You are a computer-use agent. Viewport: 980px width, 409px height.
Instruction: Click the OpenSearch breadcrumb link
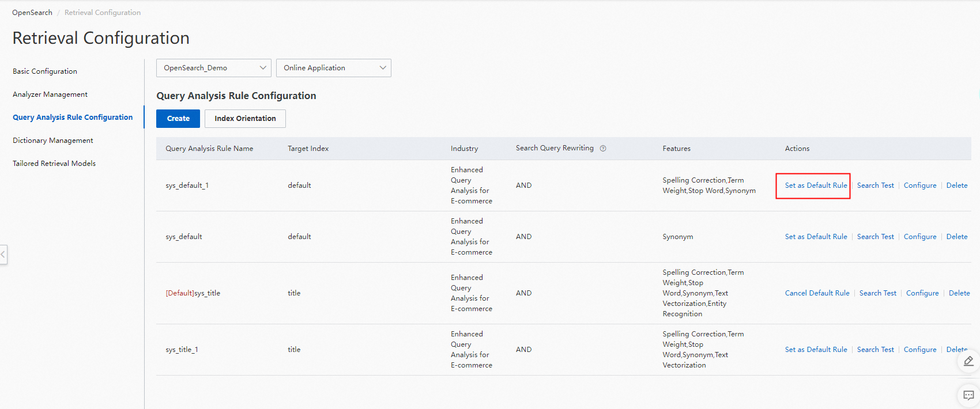(32, 13)
